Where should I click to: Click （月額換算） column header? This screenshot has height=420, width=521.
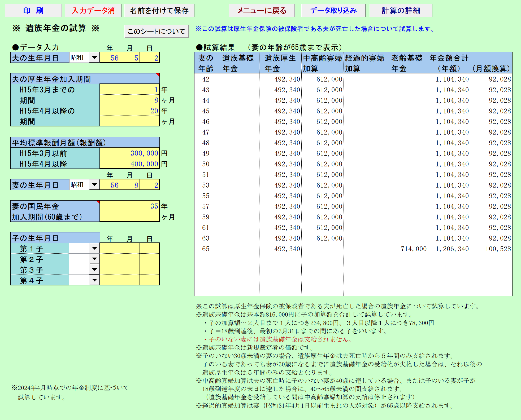tap(491, 63)
